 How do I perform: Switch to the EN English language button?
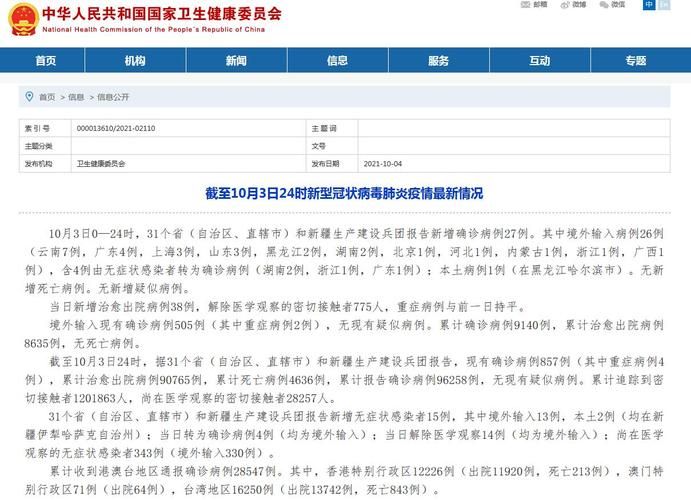pyautogui.click(x=664, y=5)
